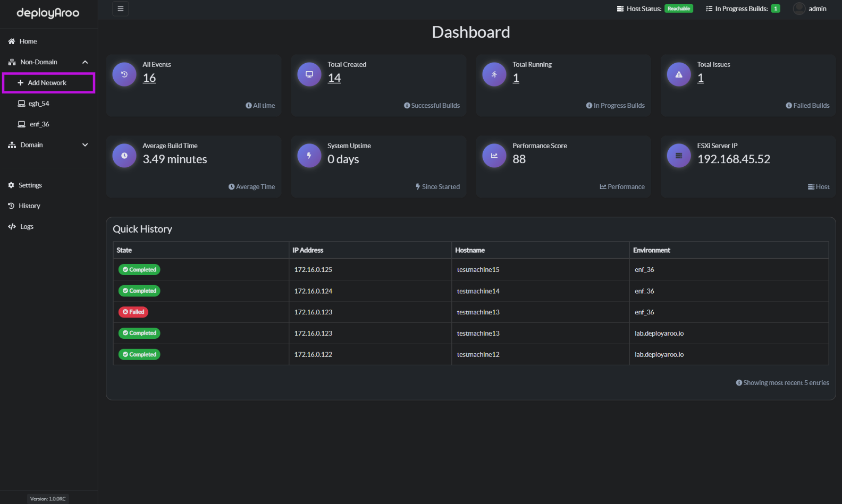Click the laptop icon beside enf_36
The height and width of the screenshot is (504, 842).
click(21, 124)
